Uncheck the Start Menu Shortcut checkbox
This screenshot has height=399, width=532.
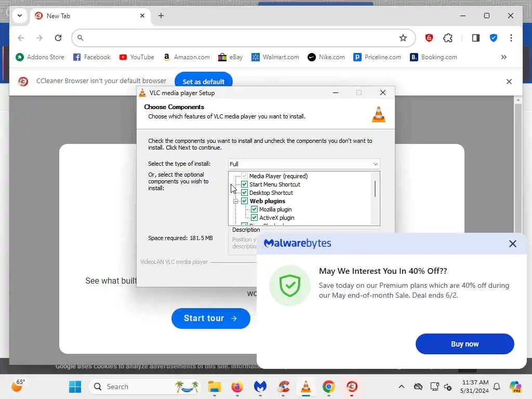[244, 184]
